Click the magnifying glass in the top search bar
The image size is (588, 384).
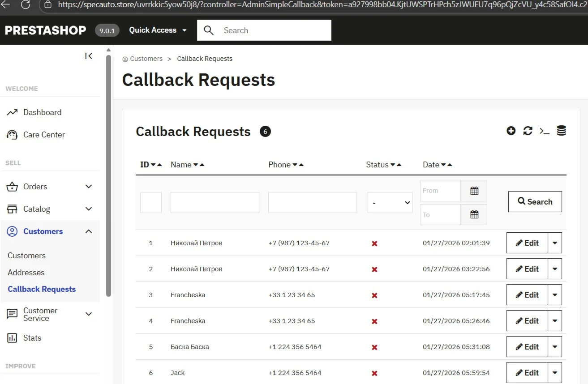tap(209, 30)
